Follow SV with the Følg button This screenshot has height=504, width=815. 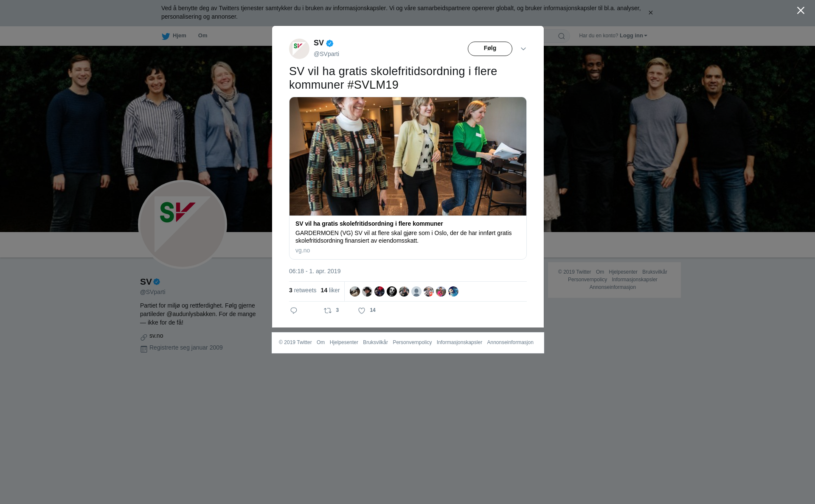pos(490,49)
